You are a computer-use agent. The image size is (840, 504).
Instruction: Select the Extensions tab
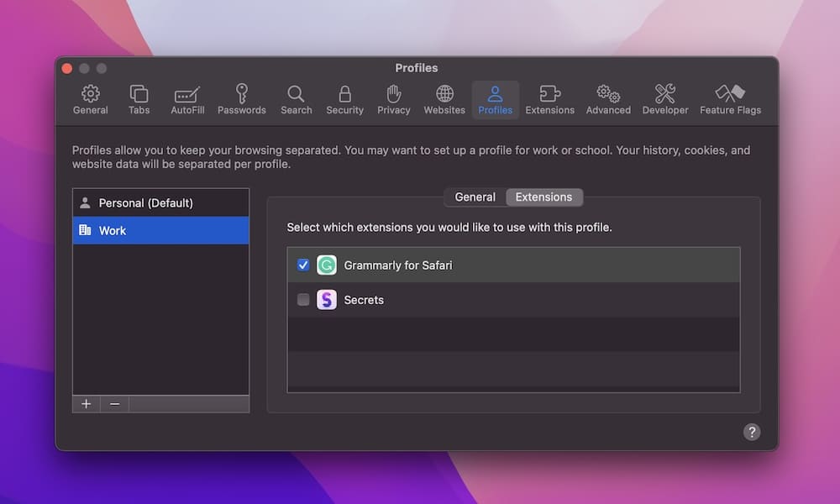coord(544,197)
